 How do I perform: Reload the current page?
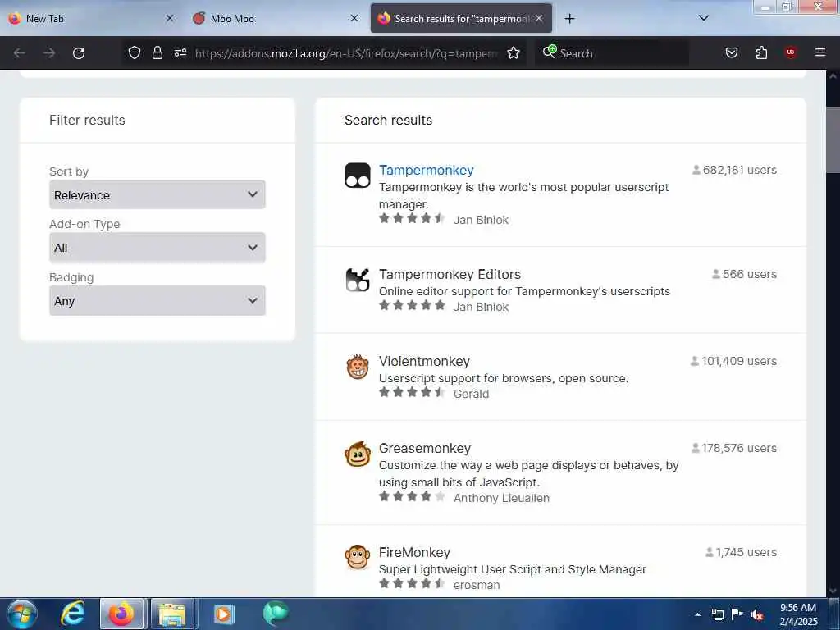pyautogui.click(x=79, y=53)
